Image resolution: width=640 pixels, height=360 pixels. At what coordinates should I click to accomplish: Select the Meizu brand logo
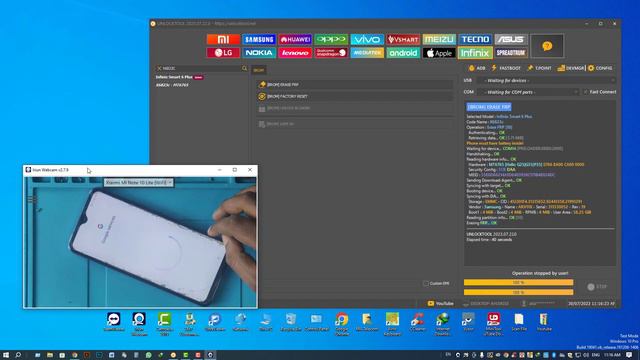[x=439, y=39]
